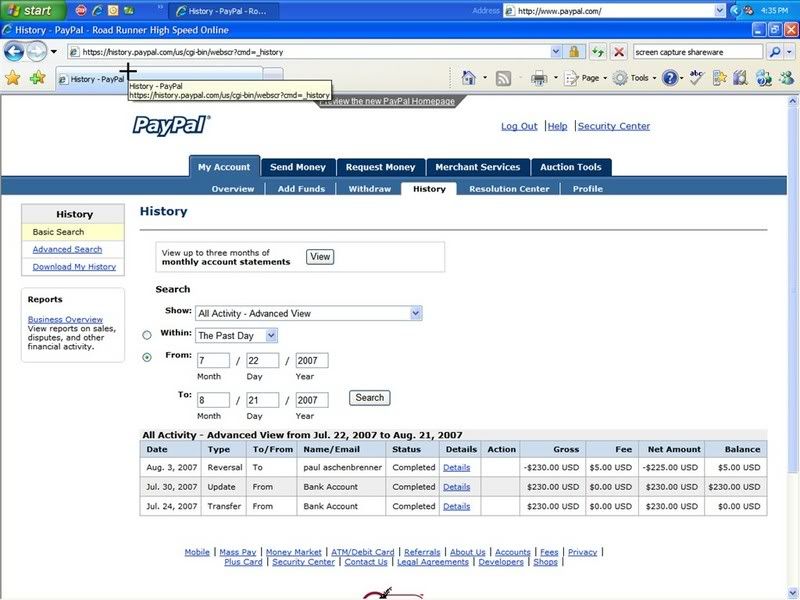Select the From date range radio button
Screen dimensions: 800x600
click(x=147, y=357)
